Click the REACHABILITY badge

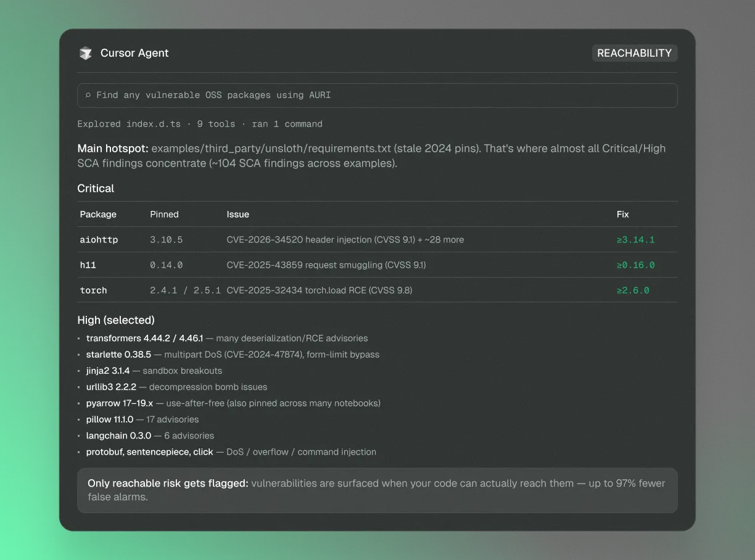click(635, 53)
